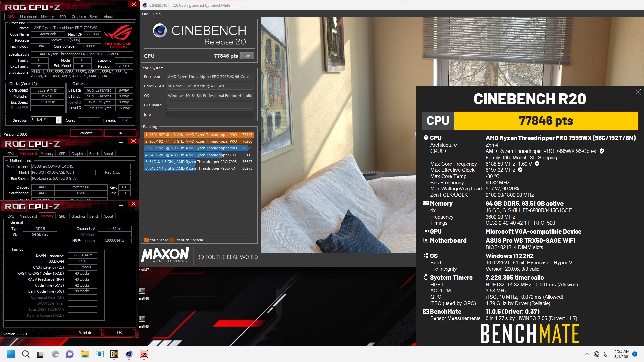Select Graphics tab in CPU-Z memory window
Viewport: 644px width, 362px height.
pos(78,216)
